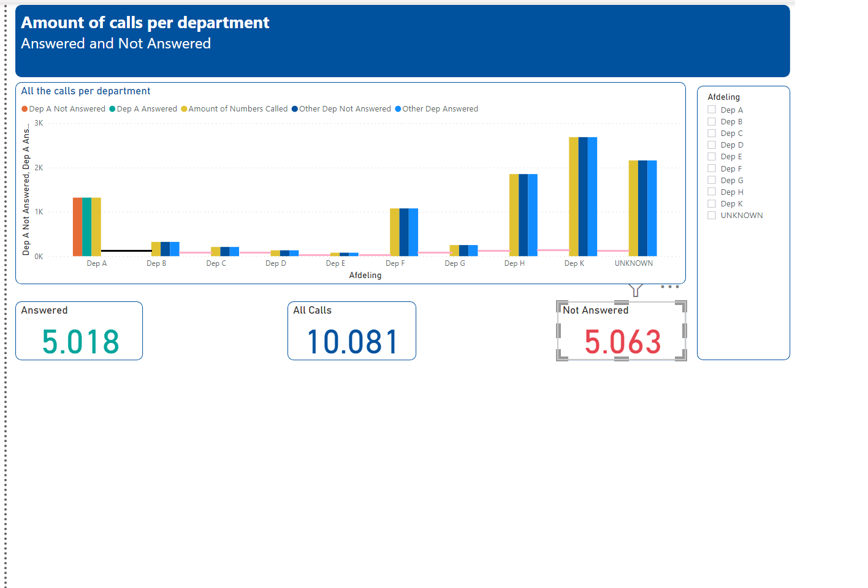The image size is (868, 588).
Task: Click the Amount of Numbers Called legend marker
Action: [184, 109]
